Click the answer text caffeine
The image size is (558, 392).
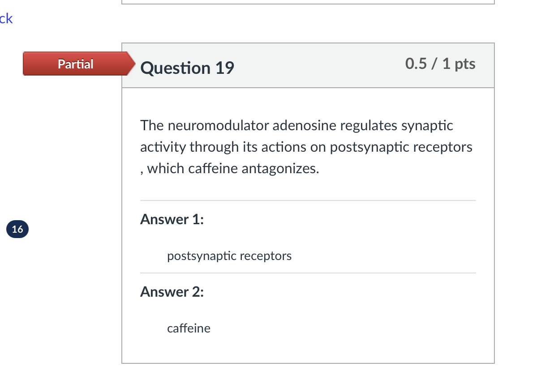[x=189, y=328]
